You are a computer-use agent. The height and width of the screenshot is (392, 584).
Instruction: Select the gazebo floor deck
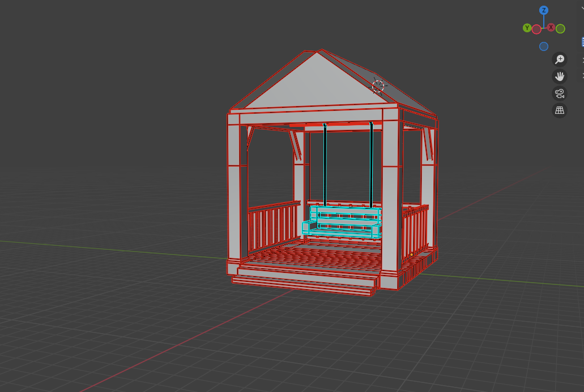click(315, 257)
